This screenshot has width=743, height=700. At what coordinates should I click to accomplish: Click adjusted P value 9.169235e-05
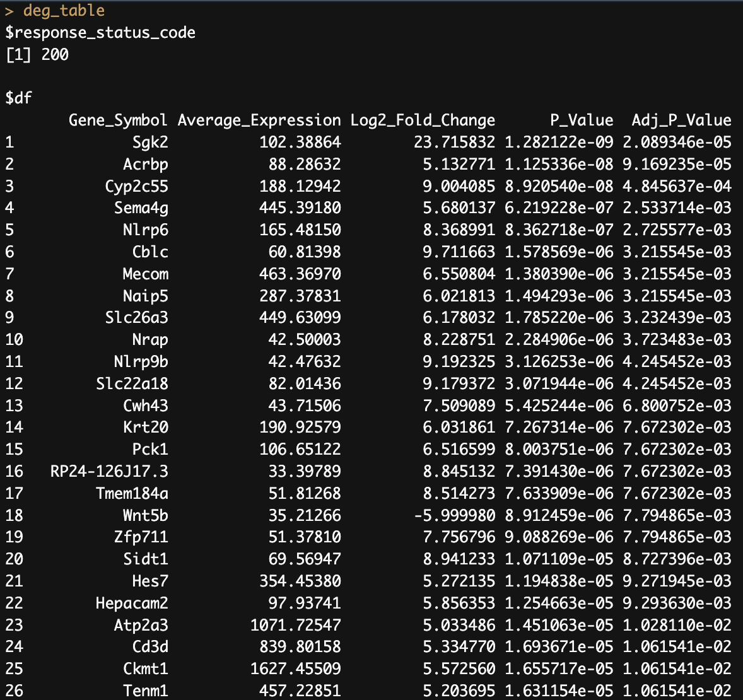pos(677,164)
